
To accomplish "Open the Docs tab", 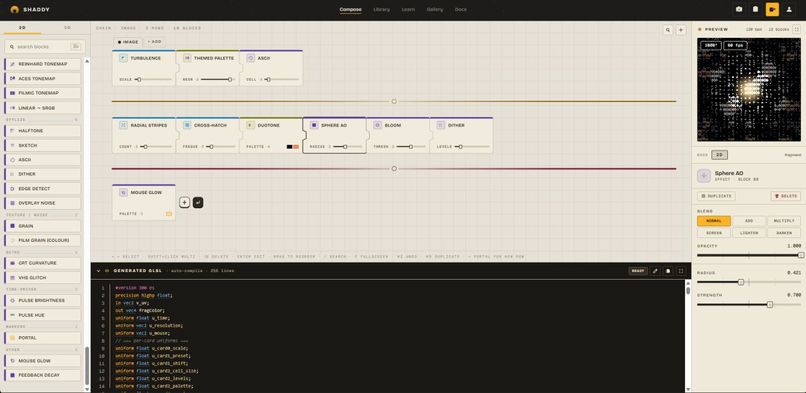I will [461, 9].
